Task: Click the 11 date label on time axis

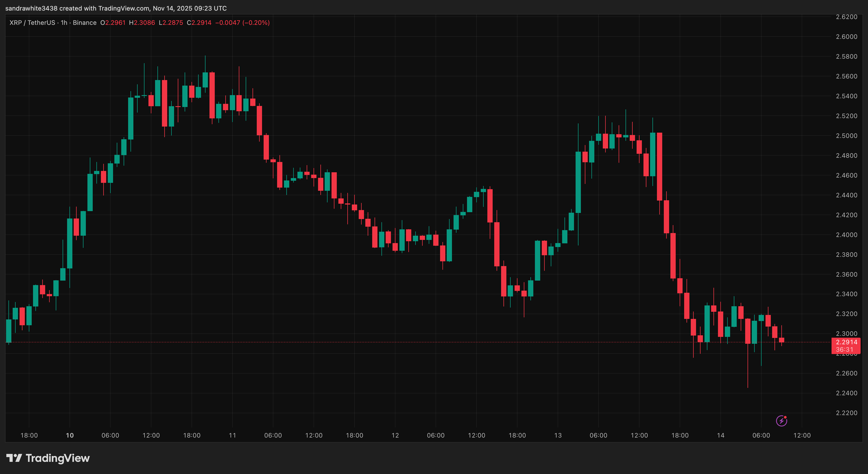Action: pos(232,435)
